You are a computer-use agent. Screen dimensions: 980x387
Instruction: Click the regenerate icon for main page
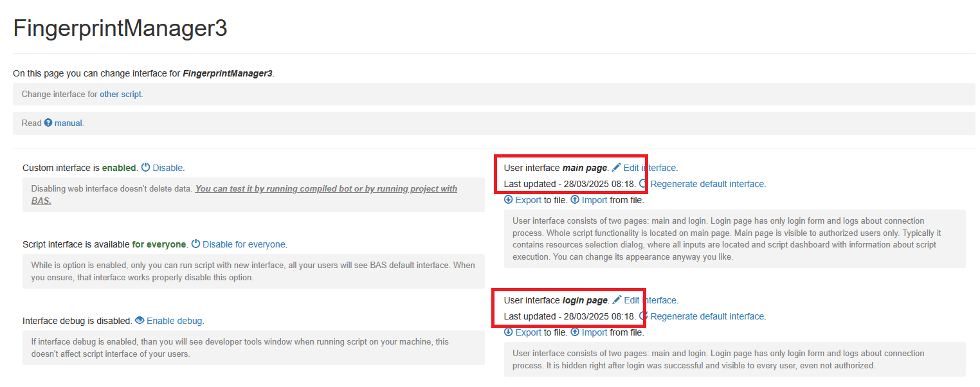pos(644,184)
